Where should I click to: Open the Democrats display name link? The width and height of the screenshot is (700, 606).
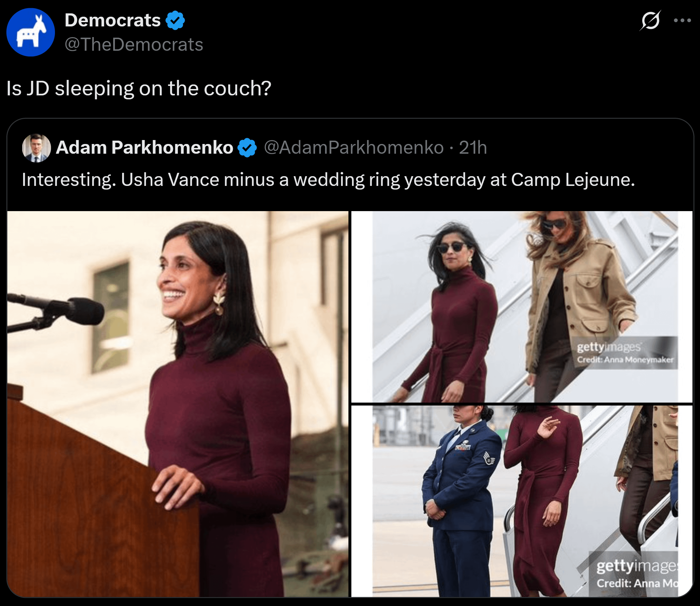(x=113, y=20)
